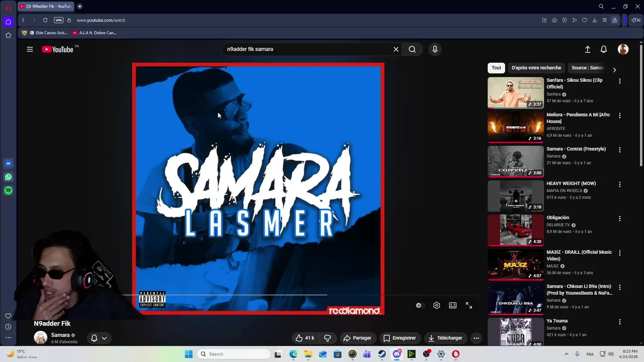Viewport: 644px width, 362px height.
Task: Like the video with 41 k
Action: coord(305,338)
